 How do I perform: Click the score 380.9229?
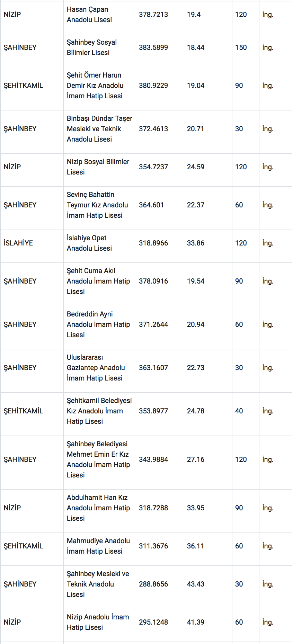pos(153,86)
